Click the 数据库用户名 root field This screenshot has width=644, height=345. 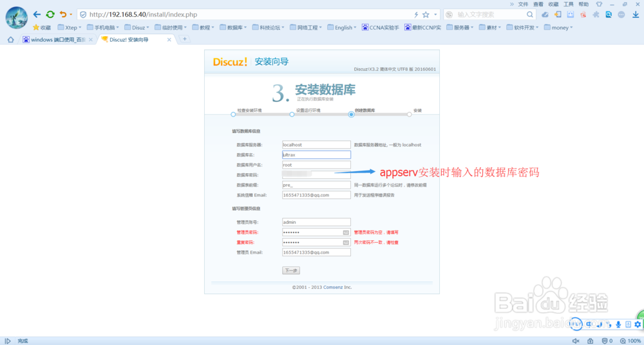(316, 165)
